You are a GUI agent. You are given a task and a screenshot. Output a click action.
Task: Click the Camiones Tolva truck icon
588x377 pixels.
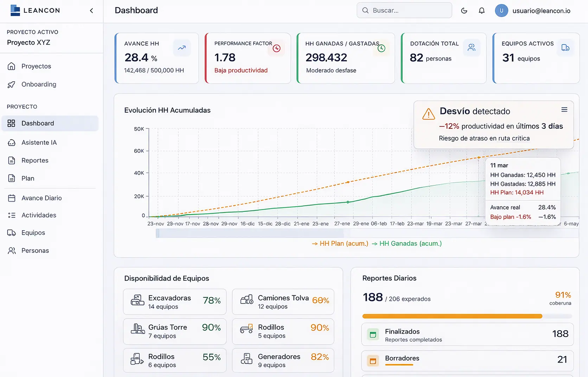(x=247, y=300)
